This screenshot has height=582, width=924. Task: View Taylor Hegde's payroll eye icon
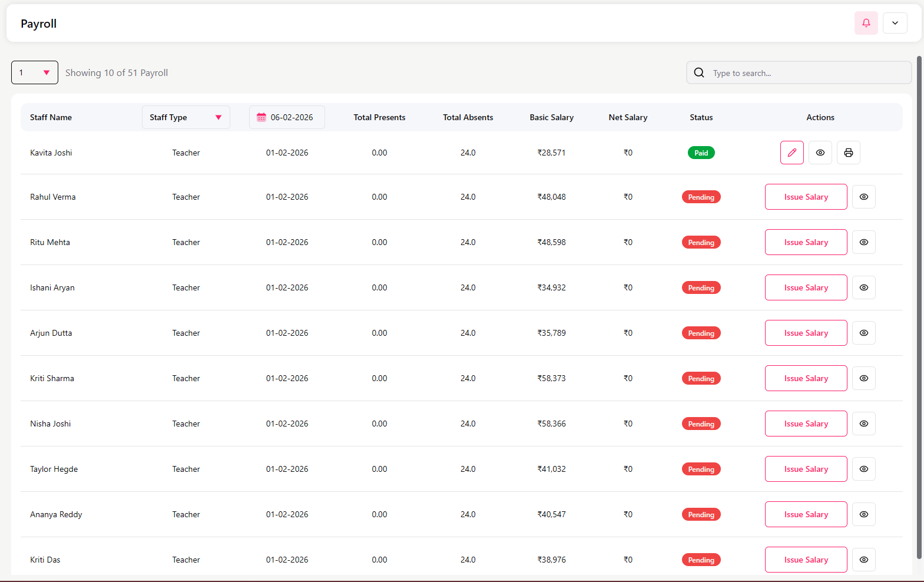863,469
